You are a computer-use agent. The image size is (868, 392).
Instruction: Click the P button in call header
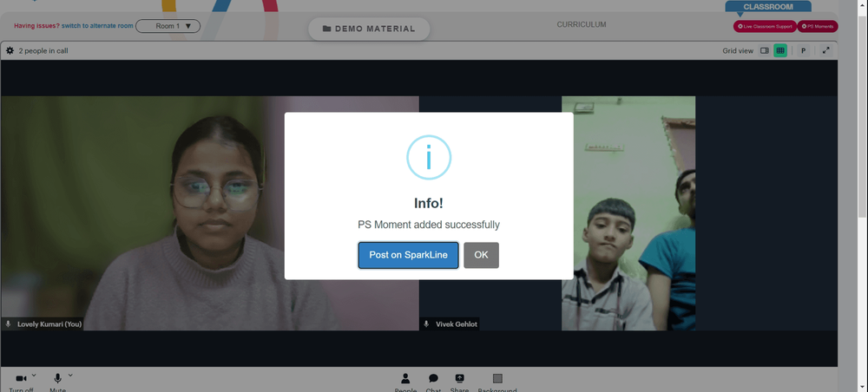[803, 50]
